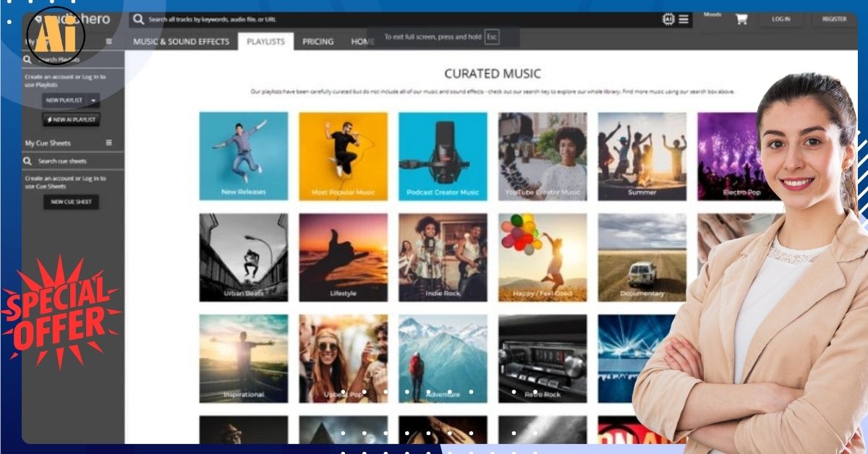Open the Documentary playlist

[x=642, y=257]
